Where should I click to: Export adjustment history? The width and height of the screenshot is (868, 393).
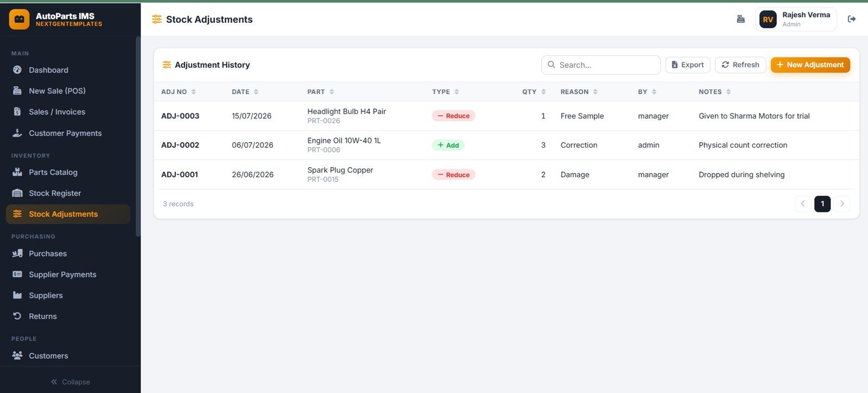(x=687, y=65)
